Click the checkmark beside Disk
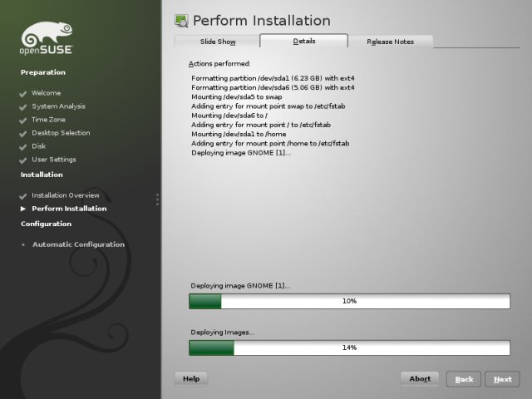 pos(23,146)
